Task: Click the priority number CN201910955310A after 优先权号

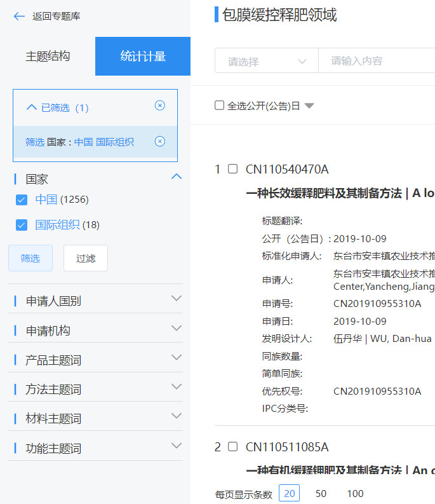Action: coord(377,391)
